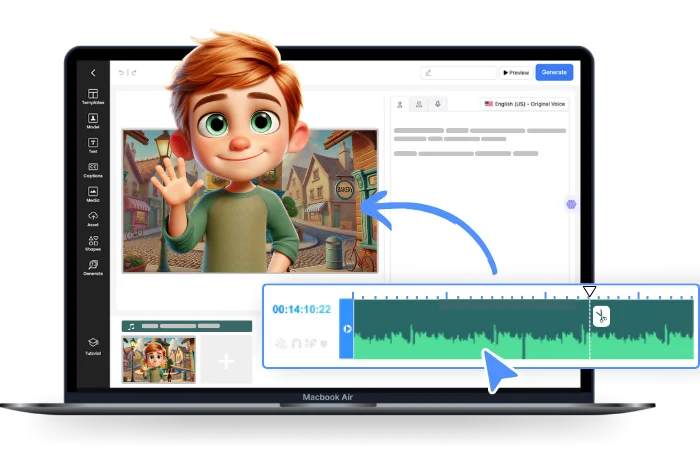Click the timeline playhead triangle marker
700x455 pixels.
click(589, 292)
